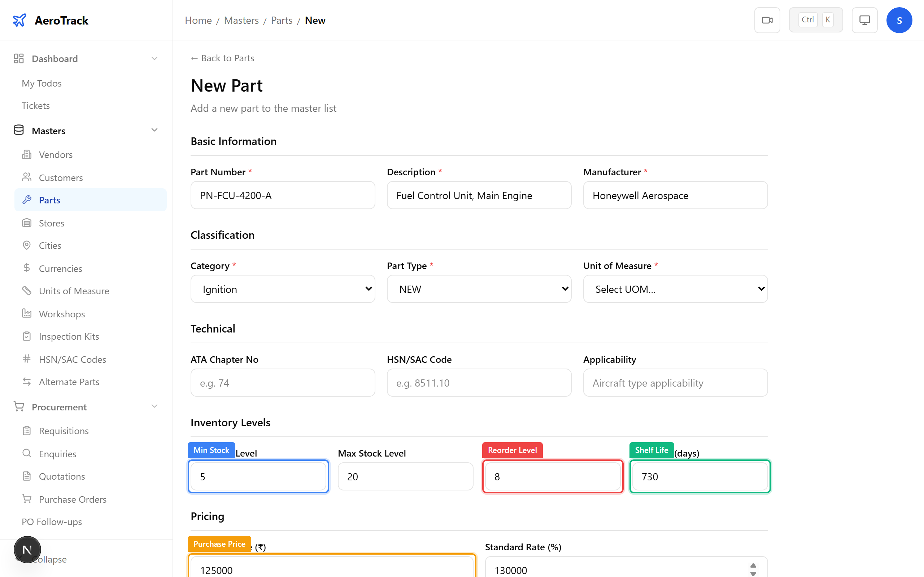Click the Back to Parts link
Image resolution: width=924 pixels, height=577 pixels.
pos(222,58)
